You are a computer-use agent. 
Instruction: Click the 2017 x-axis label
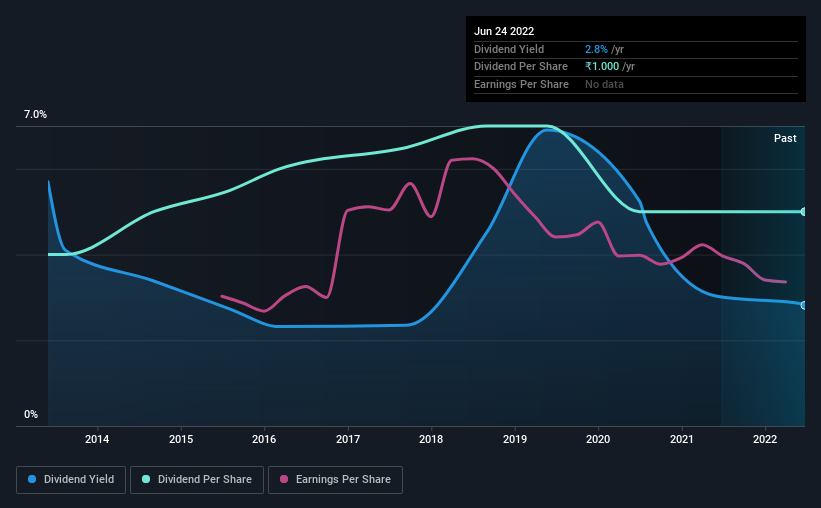tap(348, 439)
